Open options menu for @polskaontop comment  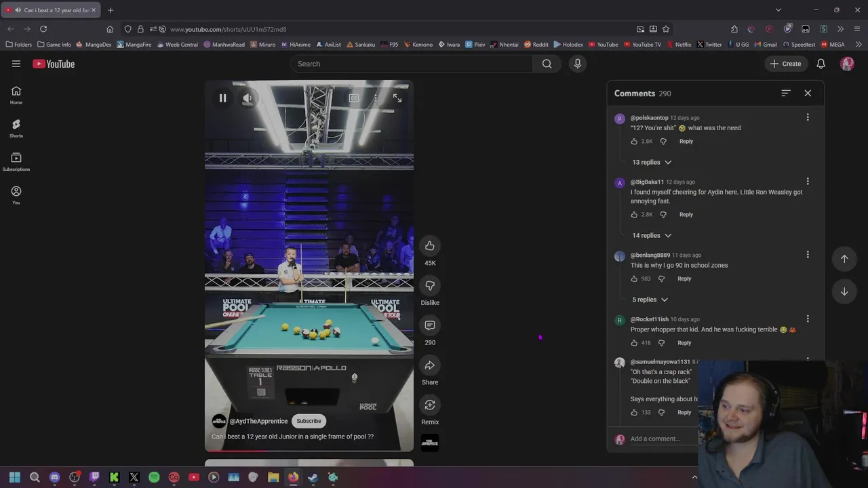tap(808, 117)
